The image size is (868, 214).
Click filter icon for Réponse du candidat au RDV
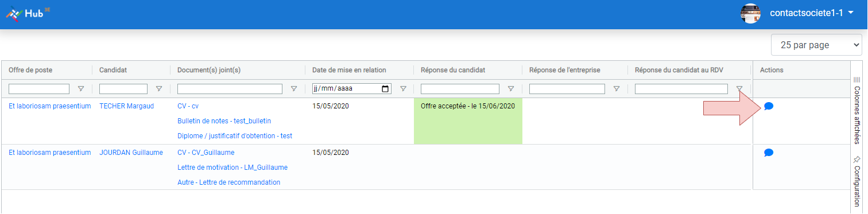(x=739, y=89)
